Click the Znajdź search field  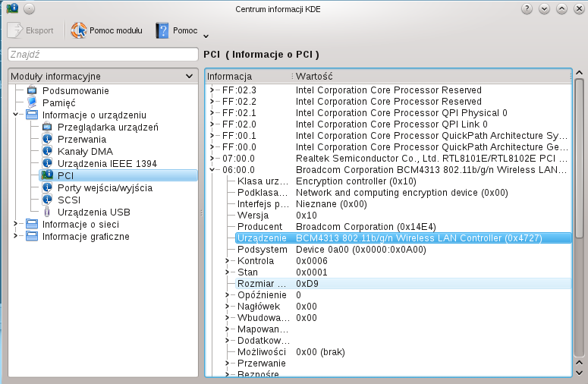click(102, 55)
